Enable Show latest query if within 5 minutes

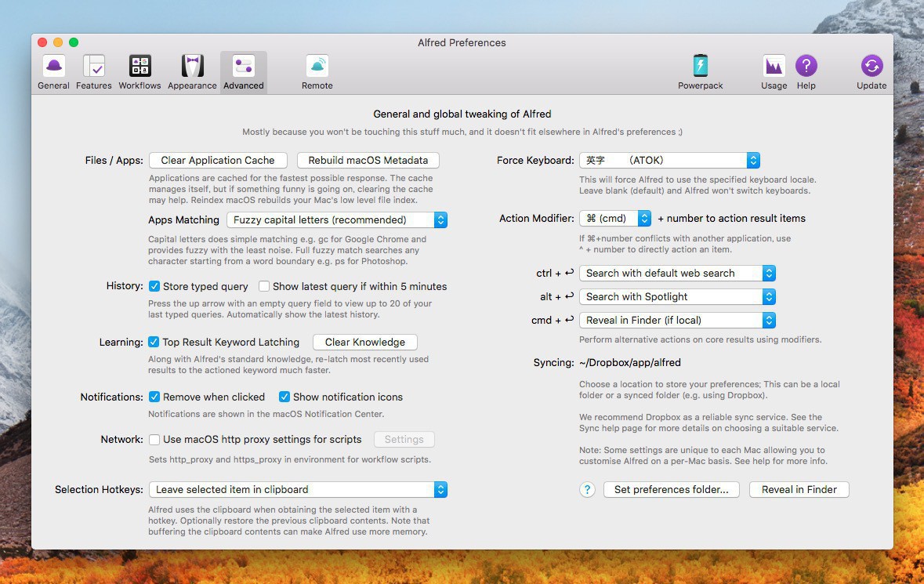pyautogui.click(x=264, y=286)
